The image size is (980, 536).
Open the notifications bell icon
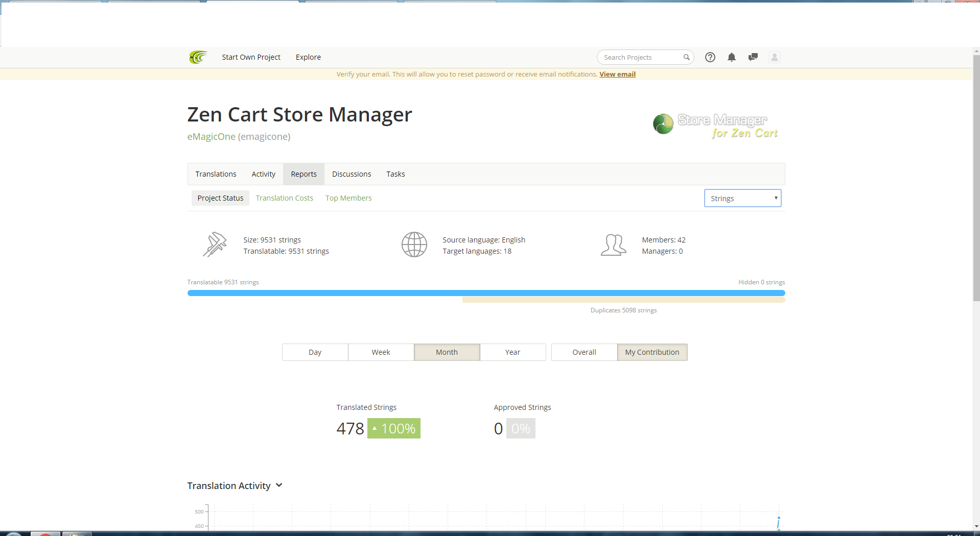tap(732, 57)
